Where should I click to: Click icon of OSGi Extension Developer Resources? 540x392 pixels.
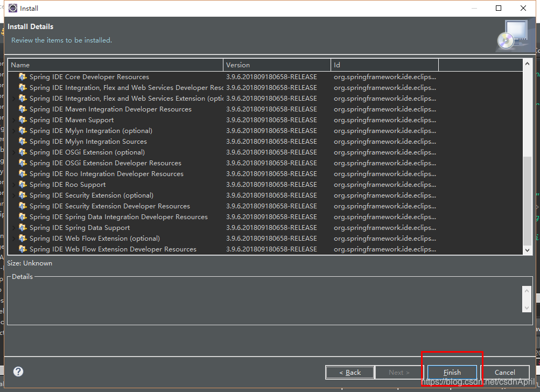(x=23, y=163)
